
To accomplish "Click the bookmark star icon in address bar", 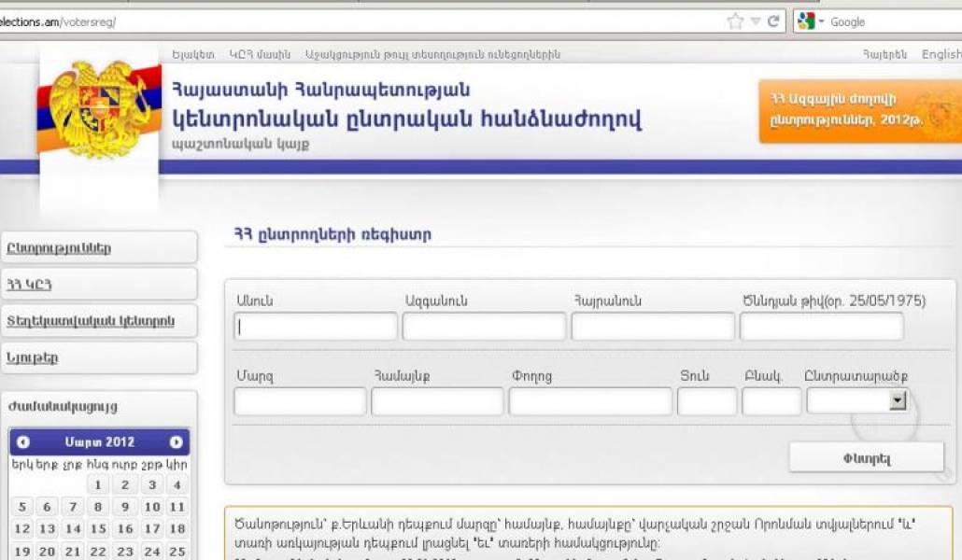I will 735,21.
